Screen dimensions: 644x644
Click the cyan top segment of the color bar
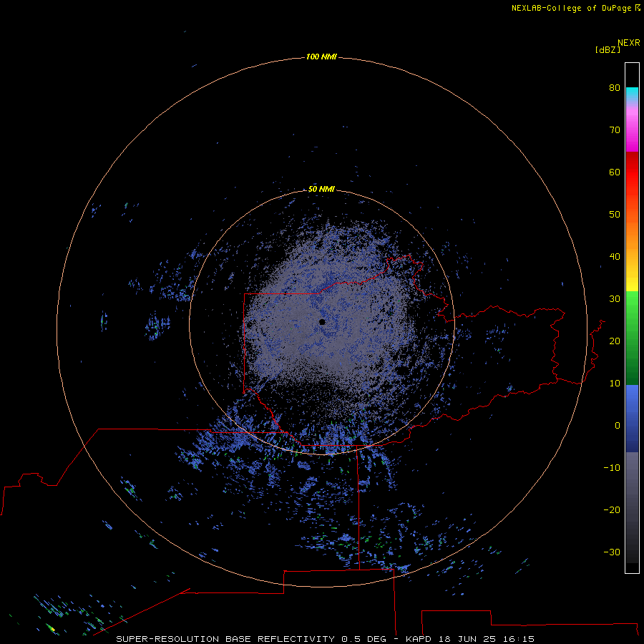coord(632,92)
